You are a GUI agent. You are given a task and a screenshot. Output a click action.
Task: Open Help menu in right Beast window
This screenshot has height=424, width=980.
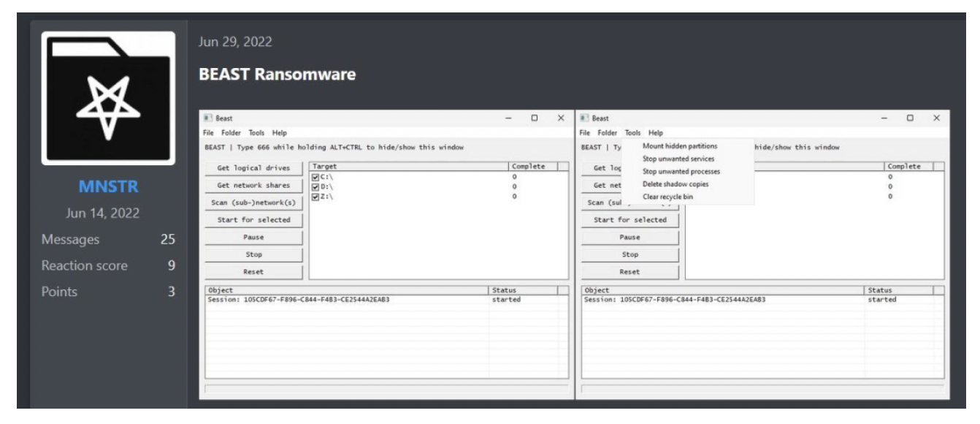click(656, 132)
